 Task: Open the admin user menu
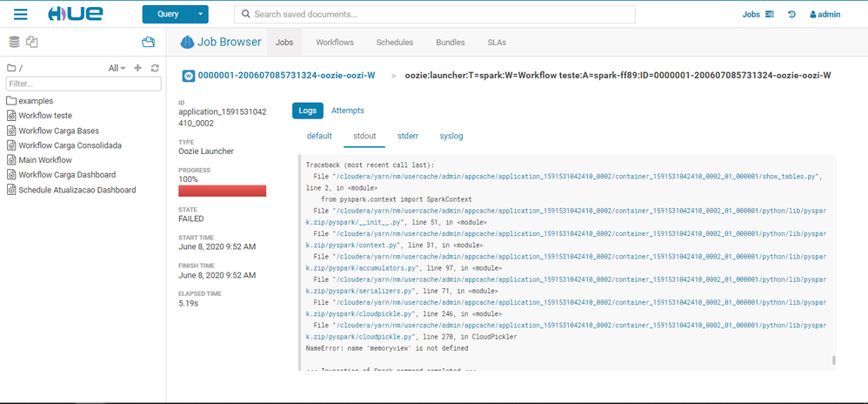click(x=825, y=15)
